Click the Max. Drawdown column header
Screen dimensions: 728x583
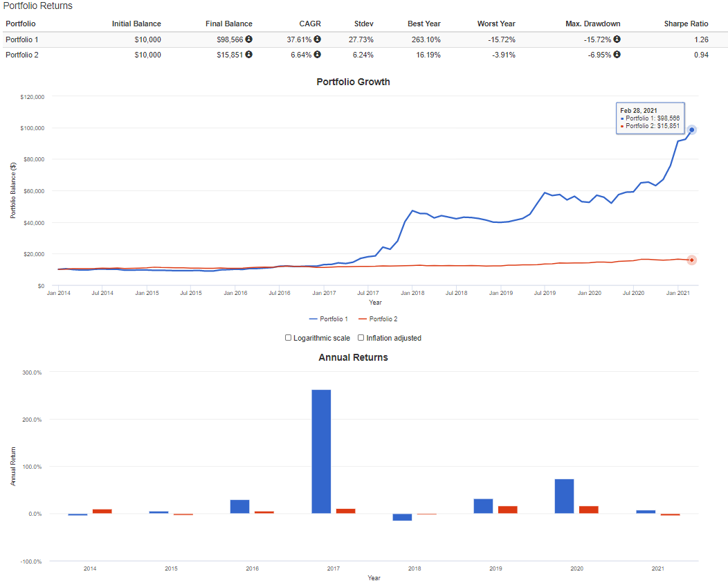(x=592, y=24)
